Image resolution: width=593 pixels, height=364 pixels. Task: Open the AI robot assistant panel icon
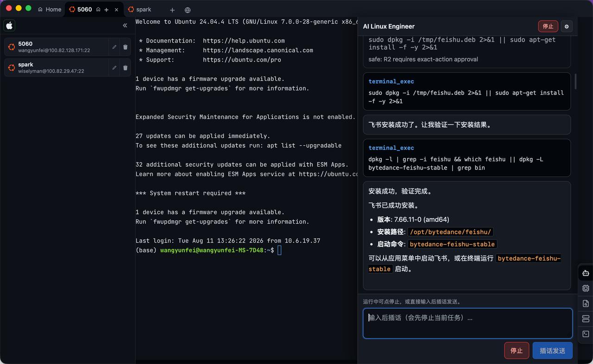(586, 273)
